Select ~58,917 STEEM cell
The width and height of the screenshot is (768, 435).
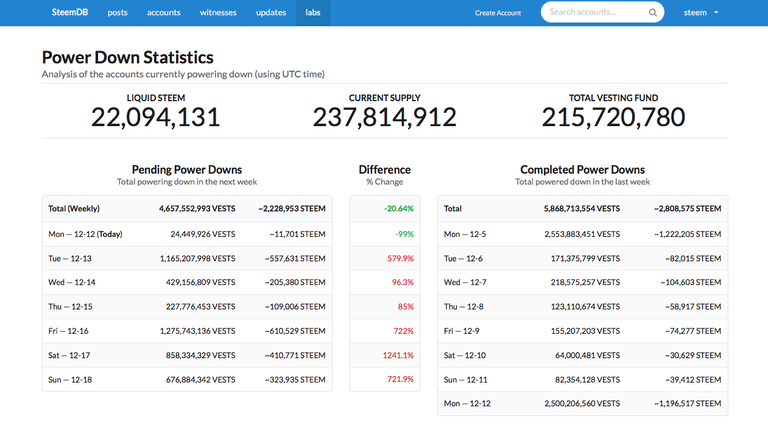(x=693, y=307)
